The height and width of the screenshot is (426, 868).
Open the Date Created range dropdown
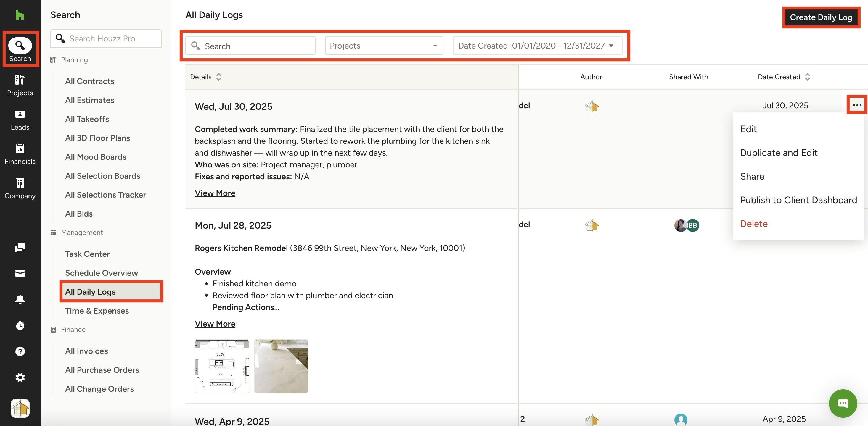[537, 46]
